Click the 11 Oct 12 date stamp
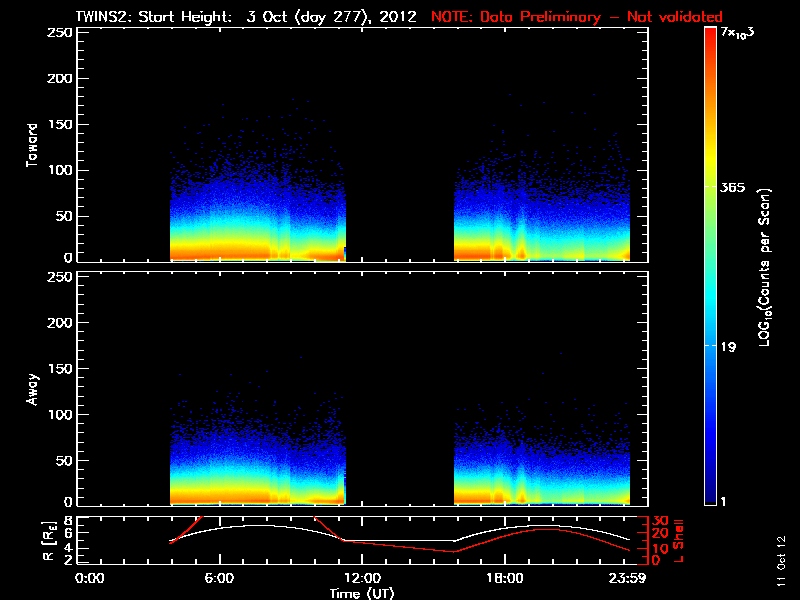This screenshot has height=600, width=800. 782,561
